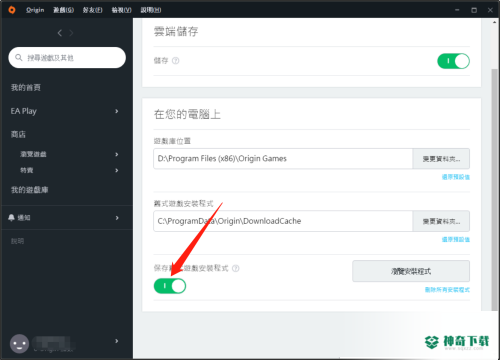Click the 刪除所有安裝程式 link
500x360 pixels.
[x=447, y=290]
